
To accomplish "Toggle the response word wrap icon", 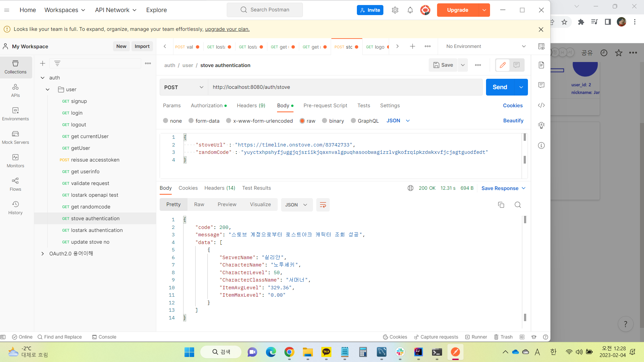I will (323, 205).
